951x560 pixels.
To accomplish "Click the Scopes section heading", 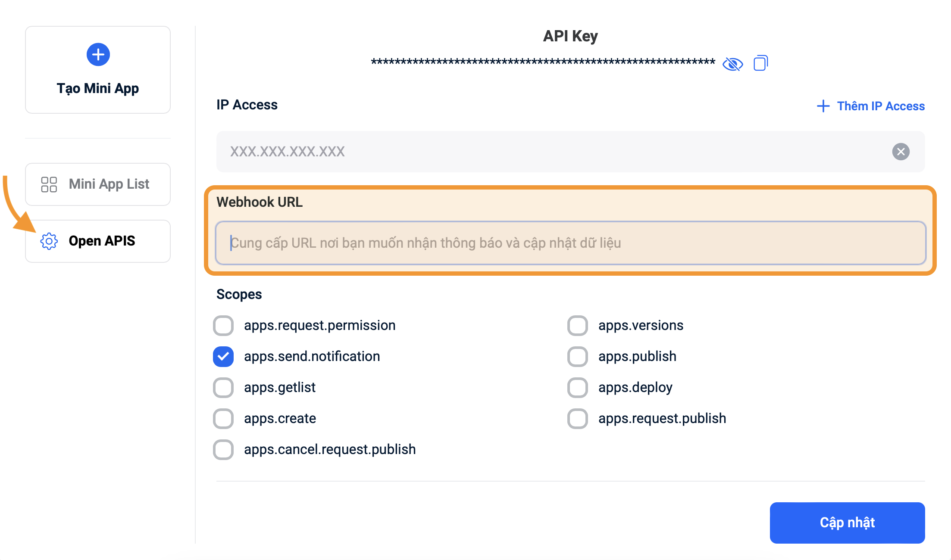I will pos(239,294).
